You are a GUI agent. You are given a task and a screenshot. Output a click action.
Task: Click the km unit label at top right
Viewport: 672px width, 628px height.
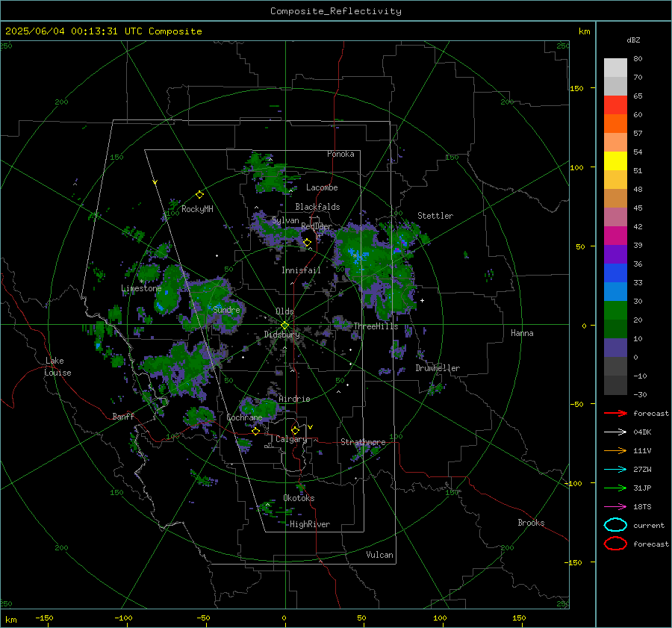584,31
